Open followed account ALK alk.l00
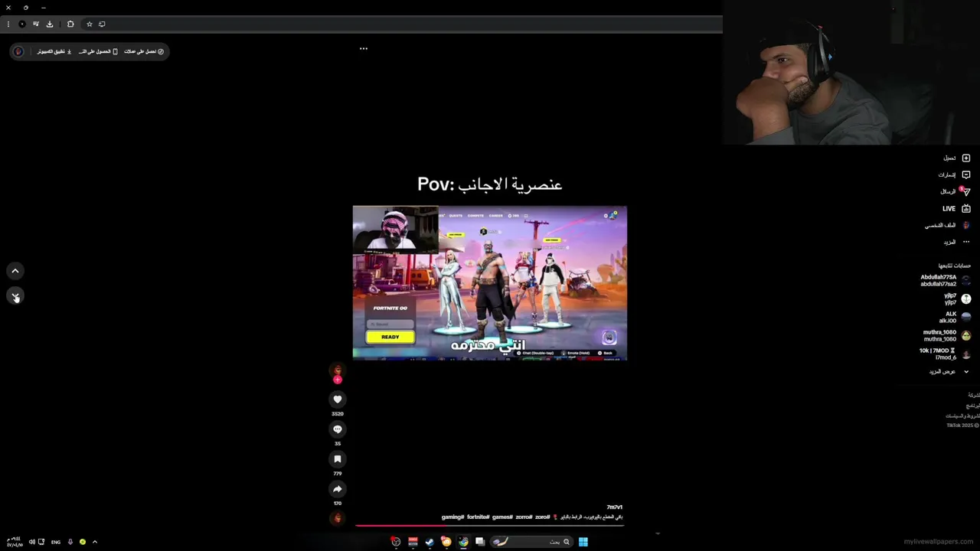 955,317
